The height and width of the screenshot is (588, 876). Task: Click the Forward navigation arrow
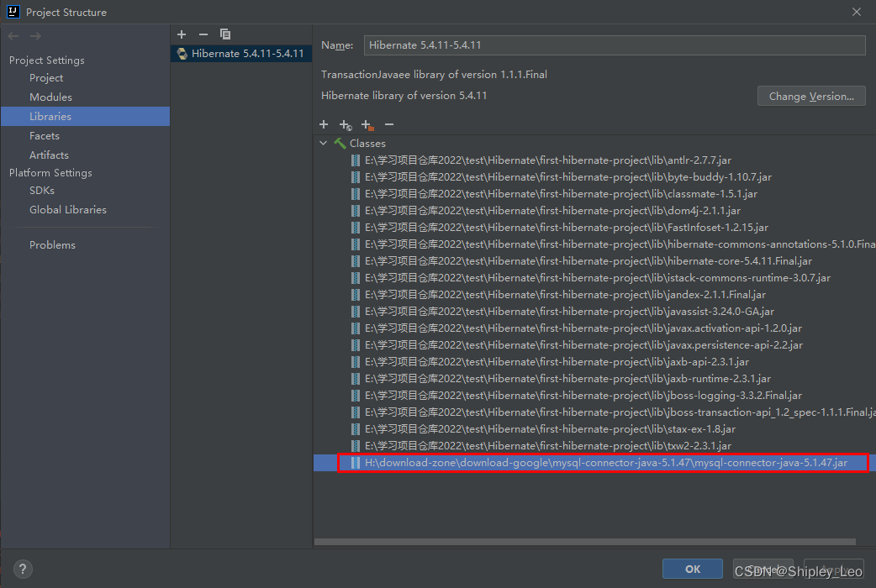[35, 36]
